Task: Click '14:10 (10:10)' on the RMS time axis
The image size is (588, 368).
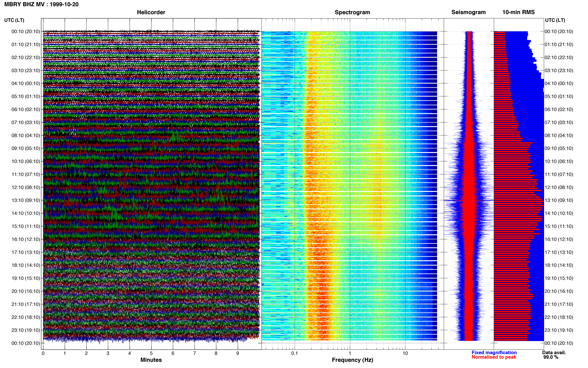Action: coord(559,213)
